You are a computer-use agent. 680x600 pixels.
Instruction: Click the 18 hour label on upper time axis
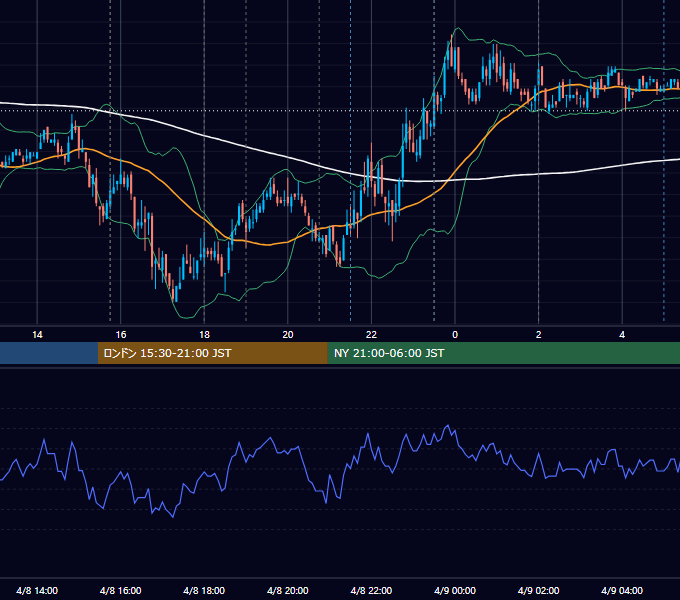tap(204, 335)
